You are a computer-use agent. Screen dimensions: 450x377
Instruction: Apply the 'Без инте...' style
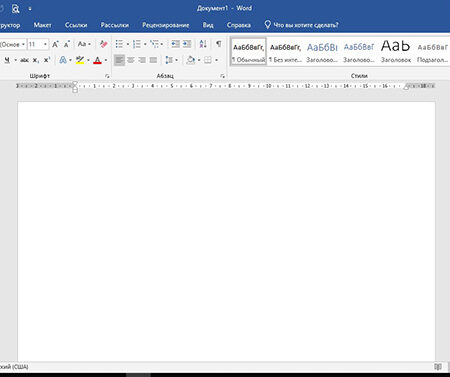coord(285,52)
